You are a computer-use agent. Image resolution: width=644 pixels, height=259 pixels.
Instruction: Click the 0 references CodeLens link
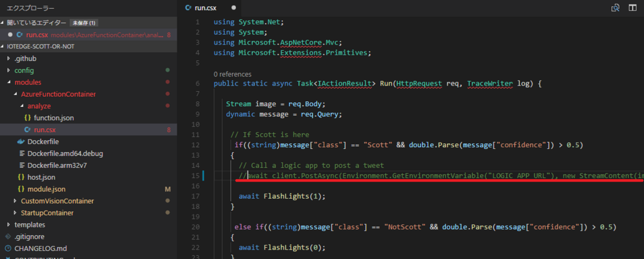coord(233,74)
